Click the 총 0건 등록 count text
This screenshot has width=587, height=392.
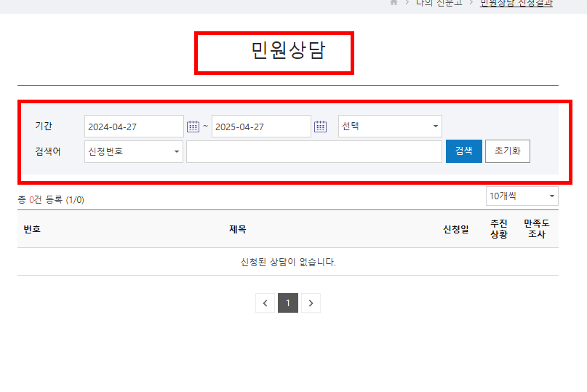pyautogui.click(x=51, y=199)
